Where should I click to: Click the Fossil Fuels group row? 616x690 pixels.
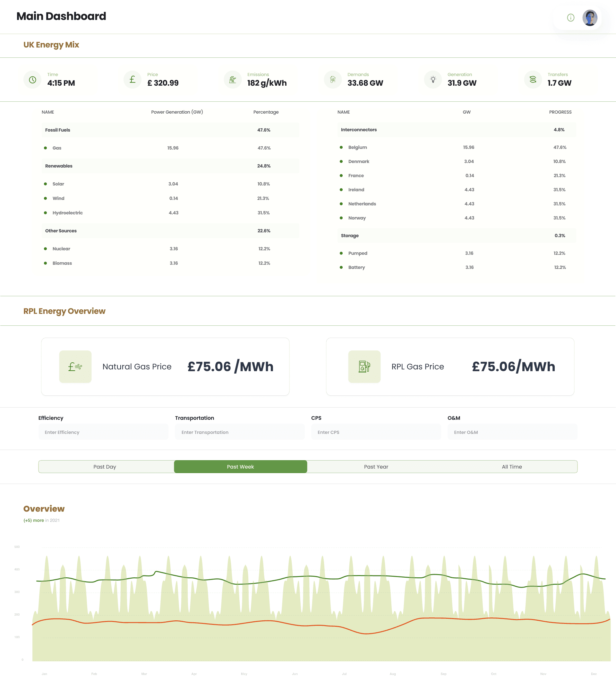pyautogui.click(x=170, y=130)
